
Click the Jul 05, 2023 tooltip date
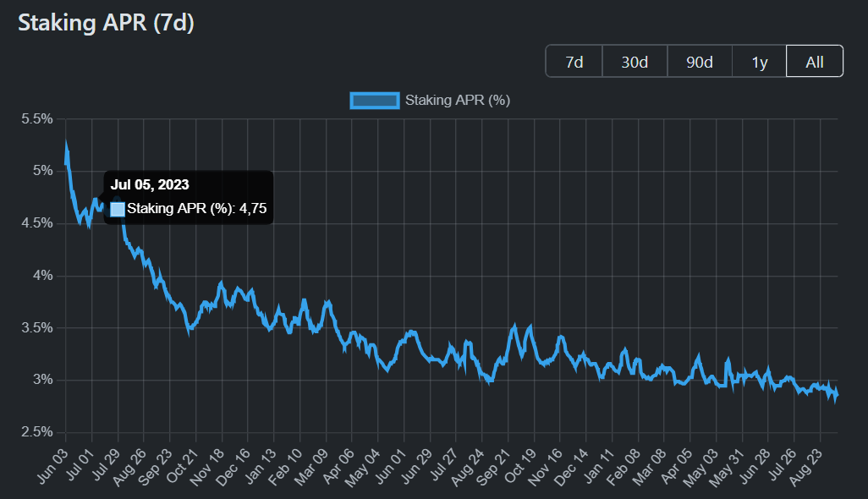(x=150, y=184)
